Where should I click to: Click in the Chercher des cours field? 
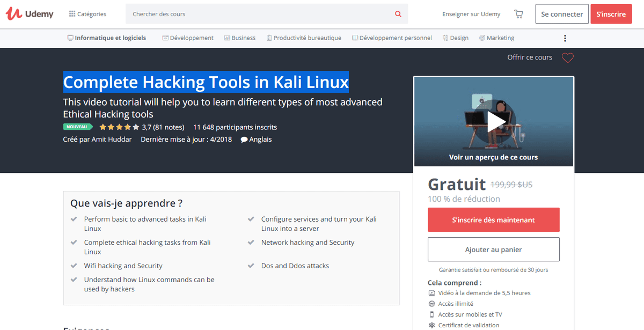(260, 14)
